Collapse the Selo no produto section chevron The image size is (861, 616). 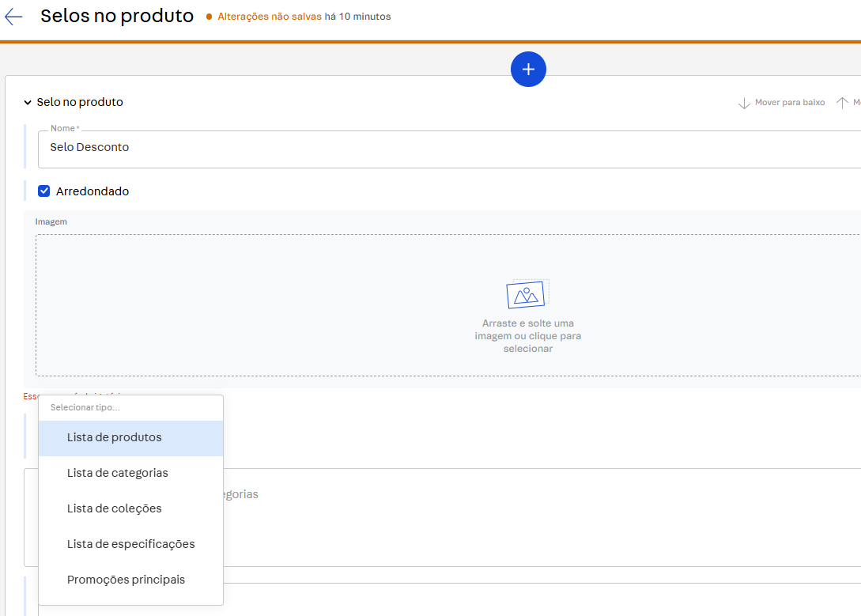click(28, 103)
